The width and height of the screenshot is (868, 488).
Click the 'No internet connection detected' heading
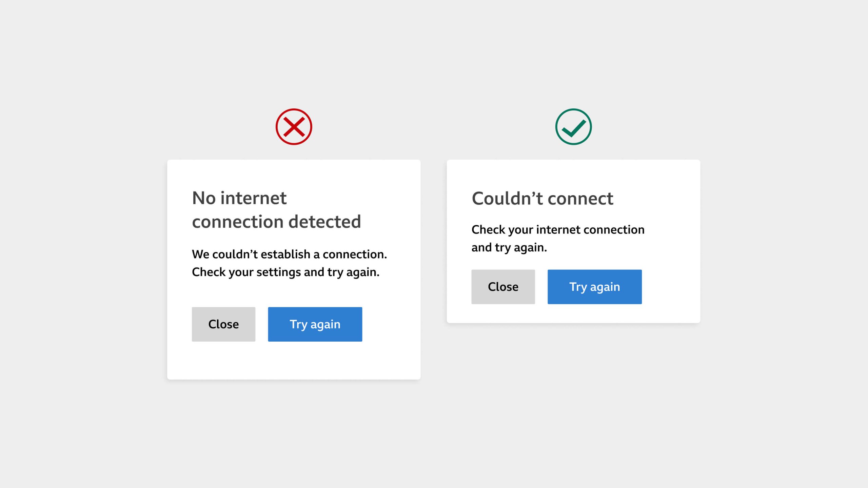click(277, 209)
